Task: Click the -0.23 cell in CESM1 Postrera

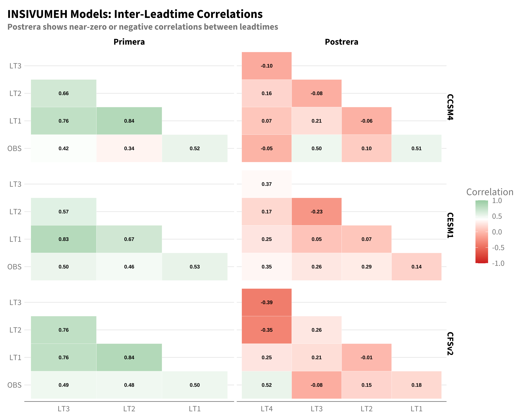Action: click(317, 212)
